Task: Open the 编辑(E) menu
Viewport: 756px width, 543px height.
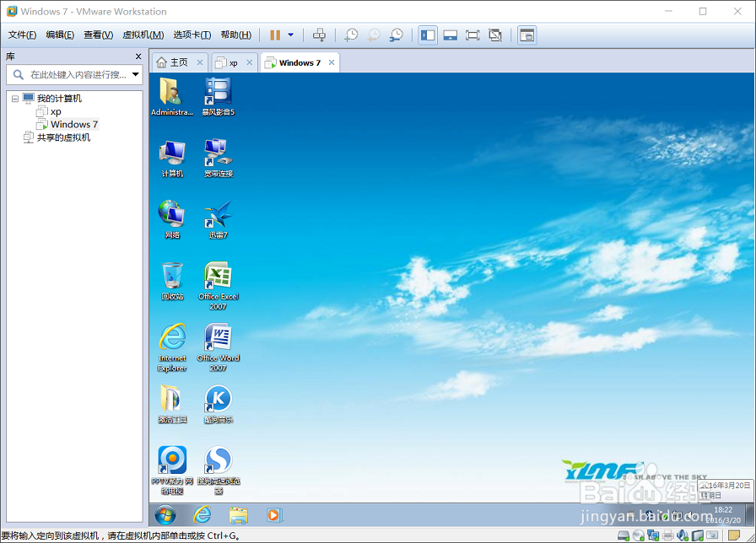Action: click(60, 35)
